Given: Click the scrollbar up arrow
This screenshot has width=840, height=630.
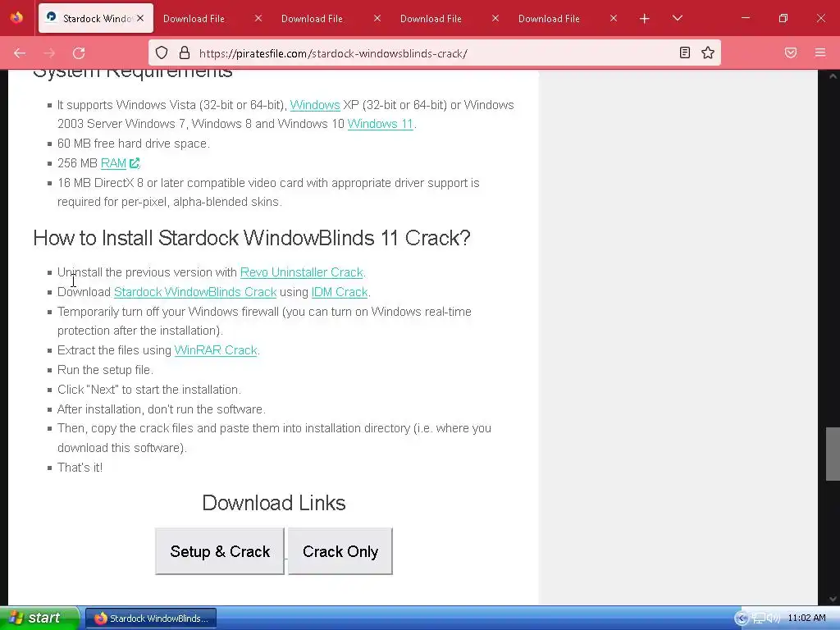Looking at the screenshot, I should [833, 76].
